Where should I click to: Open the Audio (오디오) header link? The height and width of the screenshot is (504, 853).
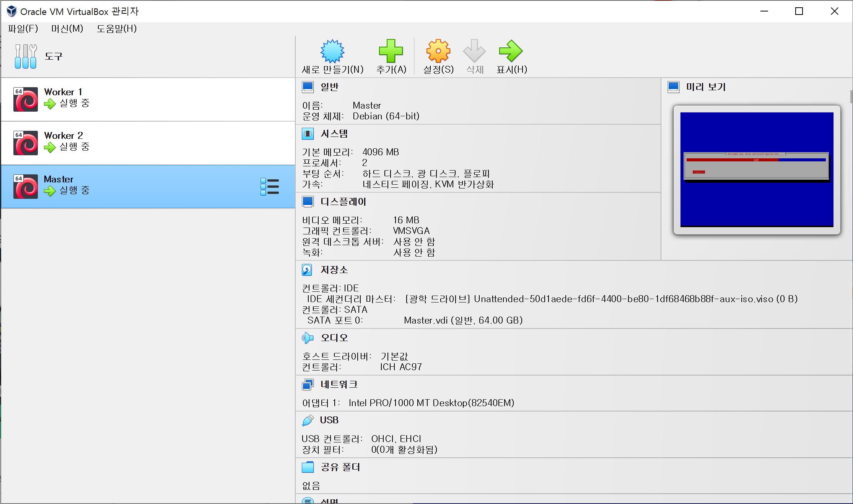pos(334,338)
